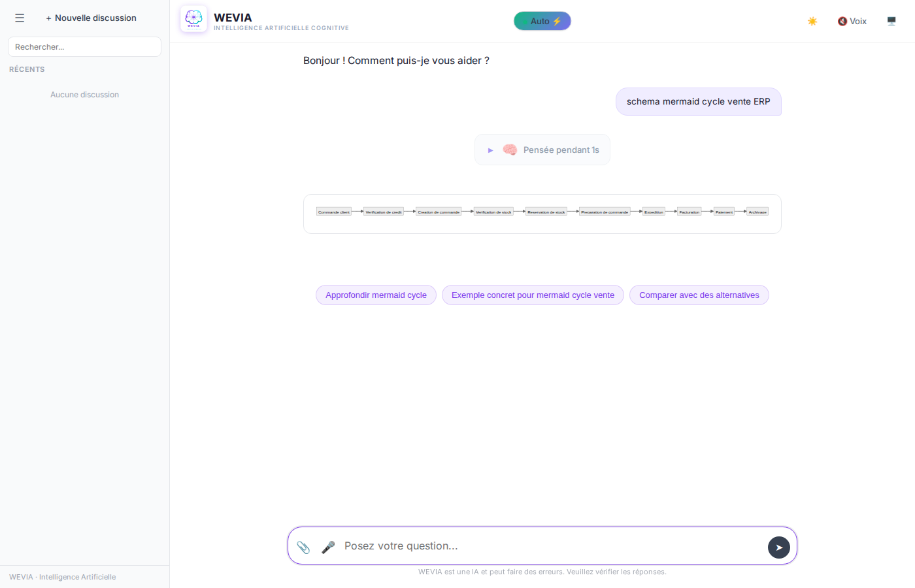The width and height of the screenshot is (915, 588).
Task: Toggle light theme with sun icon
Action: pos(812,21)
